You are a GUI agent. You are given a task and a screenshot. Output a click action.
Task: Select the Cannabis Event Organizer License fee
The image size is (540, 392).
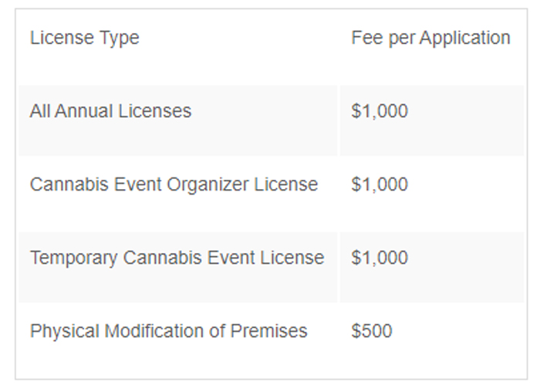coord(380,184)
